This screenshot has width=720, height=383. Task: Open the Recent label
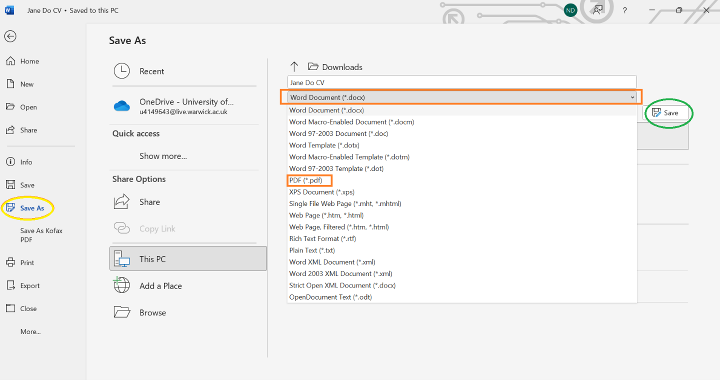click(x=152, y=71)
